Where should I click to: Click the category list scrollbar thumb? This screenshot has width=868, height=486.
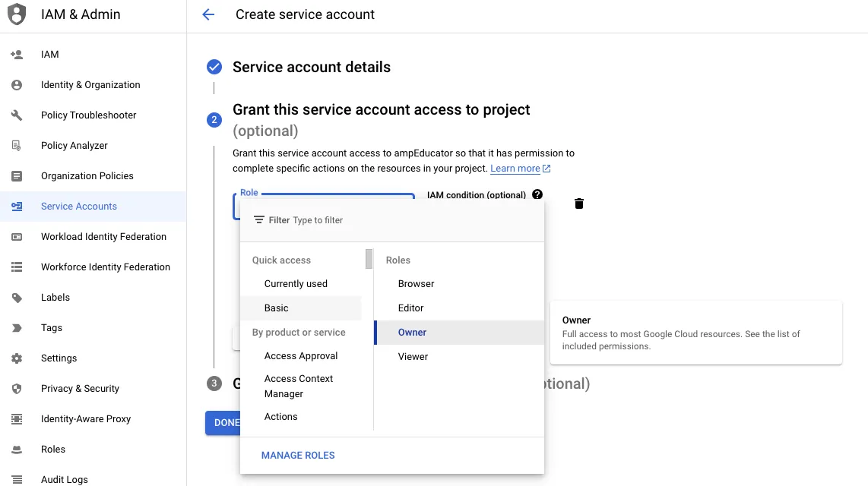tap(369, 259)
